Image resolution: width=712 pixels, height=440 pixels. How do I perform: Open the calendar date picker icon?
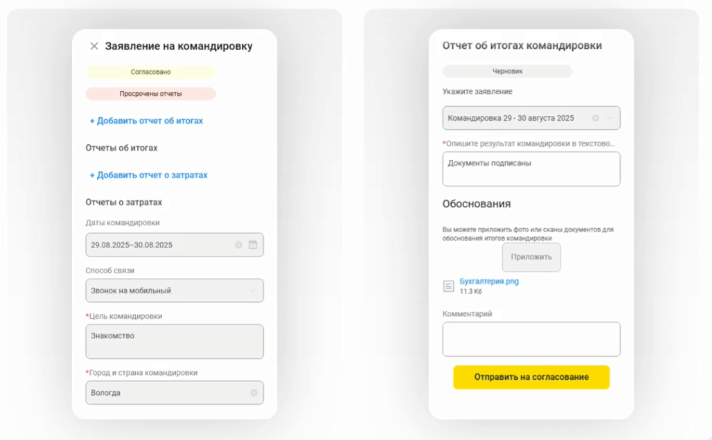pos(252,245)
